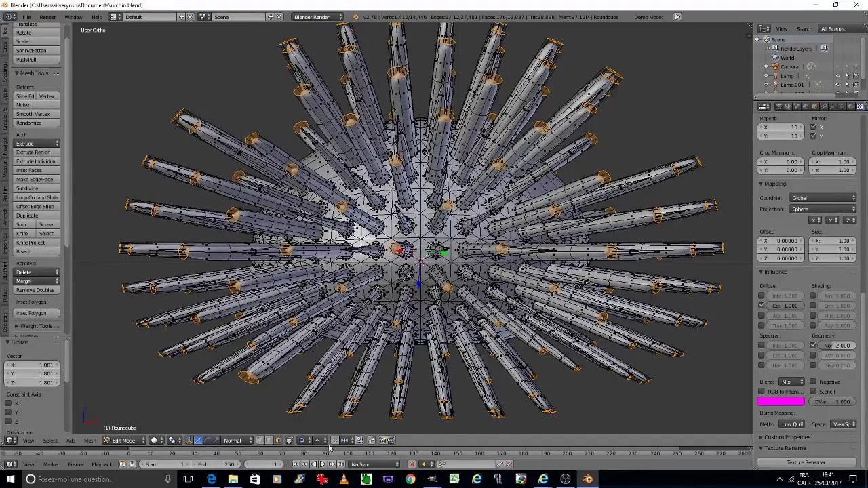Viewport: 868px width, 488px height.
Task: Open the File menu
Action: (26, 16)
